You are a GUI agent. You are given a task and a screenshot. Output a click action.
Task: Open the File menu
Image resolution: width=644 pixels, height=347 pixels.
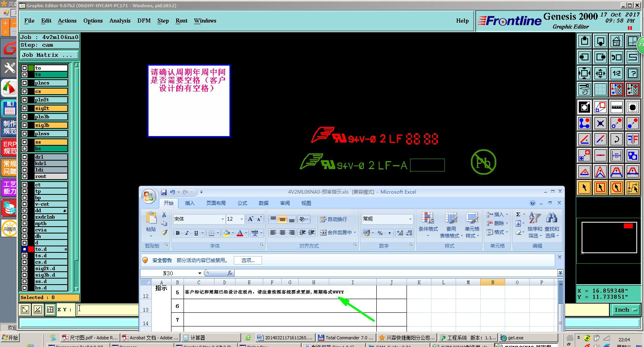[29, 21]
